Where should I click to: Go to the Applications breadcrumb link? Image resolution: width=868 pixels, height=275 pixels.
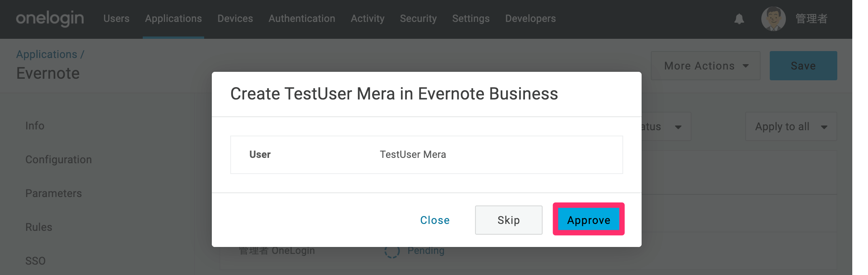47,54
